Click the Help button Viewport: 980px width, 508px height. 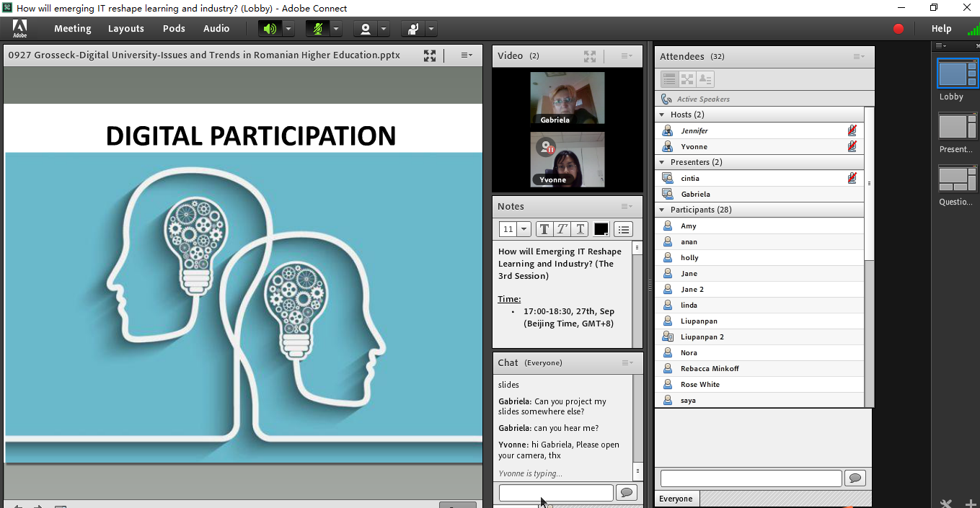tap(941, 29)
